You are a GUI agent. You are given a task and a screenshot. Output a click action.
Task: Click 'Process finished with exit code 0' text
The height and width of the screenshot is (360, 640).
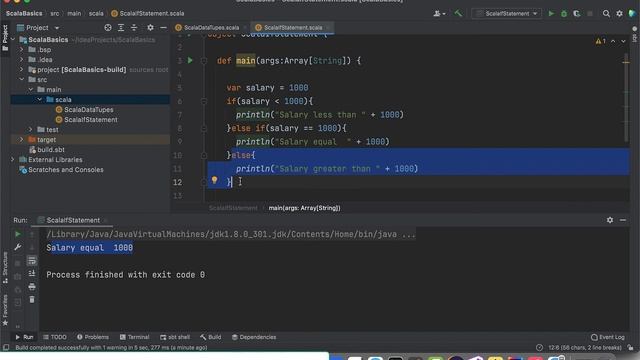(125, 275)
